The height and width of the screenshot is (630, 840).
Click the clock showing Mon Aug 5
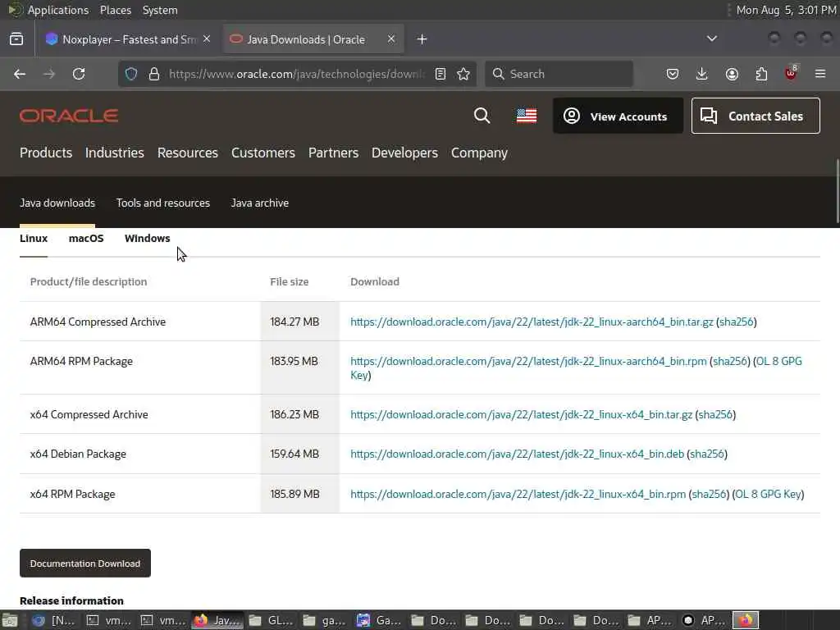click(786, 10)
